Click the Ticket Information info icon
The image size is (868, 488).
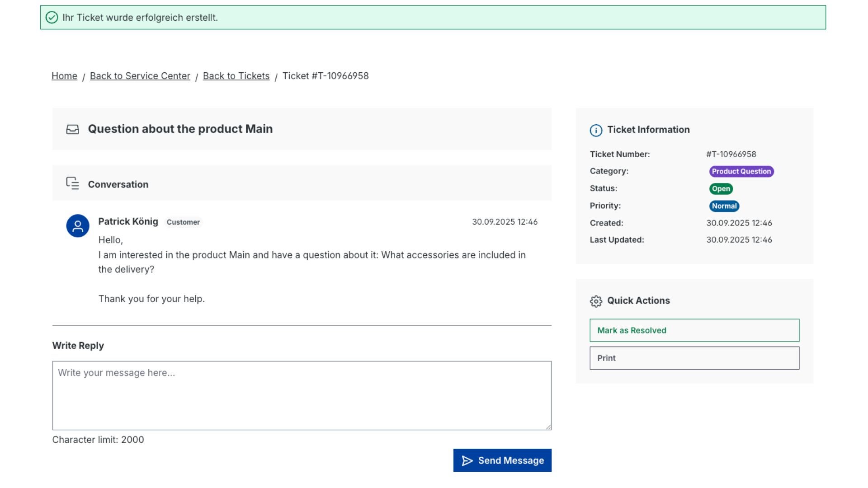tap(596, 131)
